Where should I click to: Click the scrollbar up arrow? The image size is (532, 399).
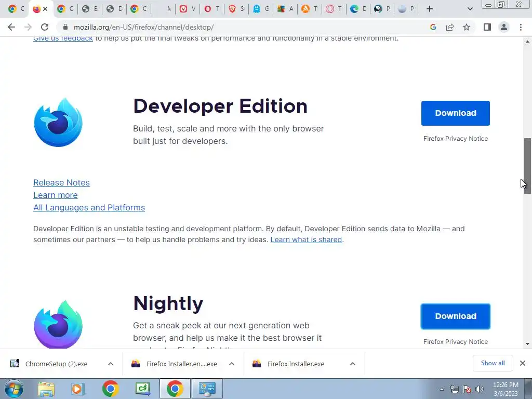coord(527,42)
